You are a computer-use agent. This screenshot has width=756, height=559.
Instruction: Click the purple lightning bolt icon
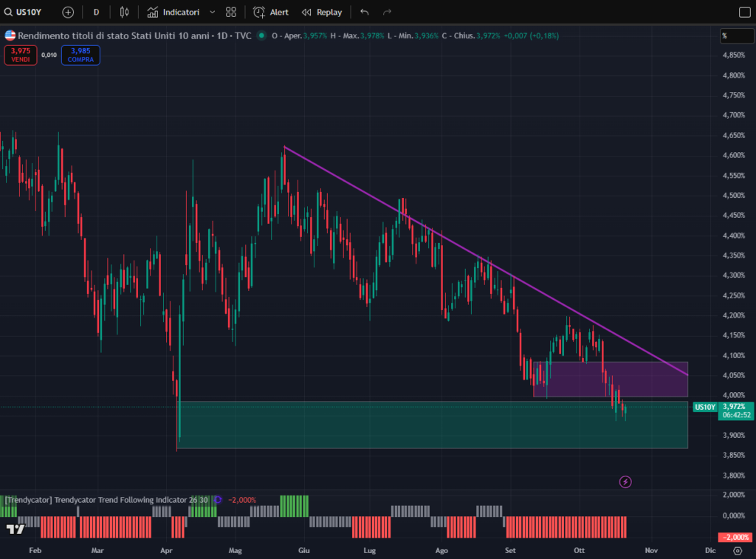pos(625,482)
